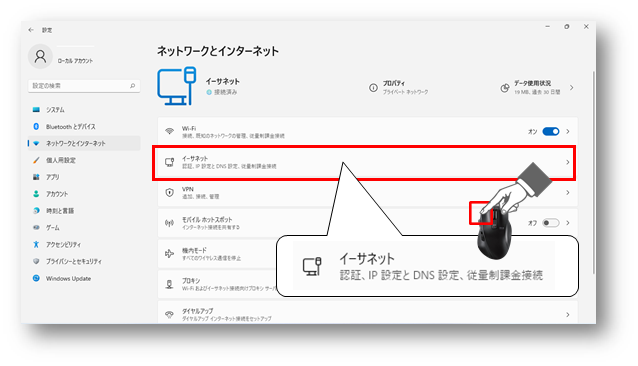Click the large Ethernet computer icon
This screenshot has height=366, width=638.
pyautogui.click(x=177, y=86)
